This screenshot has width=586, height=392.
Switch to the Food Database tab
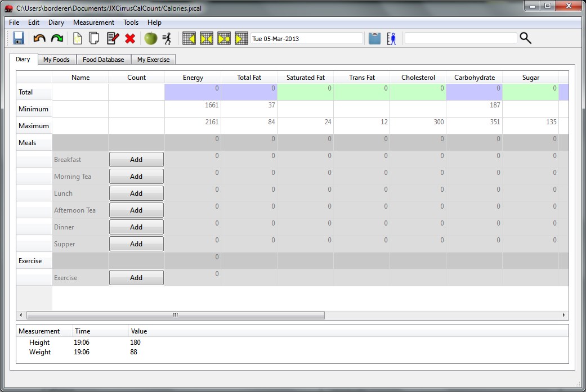point(103,60)
